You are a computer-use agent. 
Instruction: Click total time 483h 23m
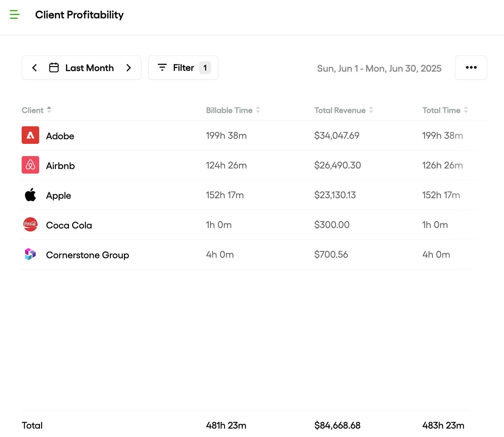443,425
